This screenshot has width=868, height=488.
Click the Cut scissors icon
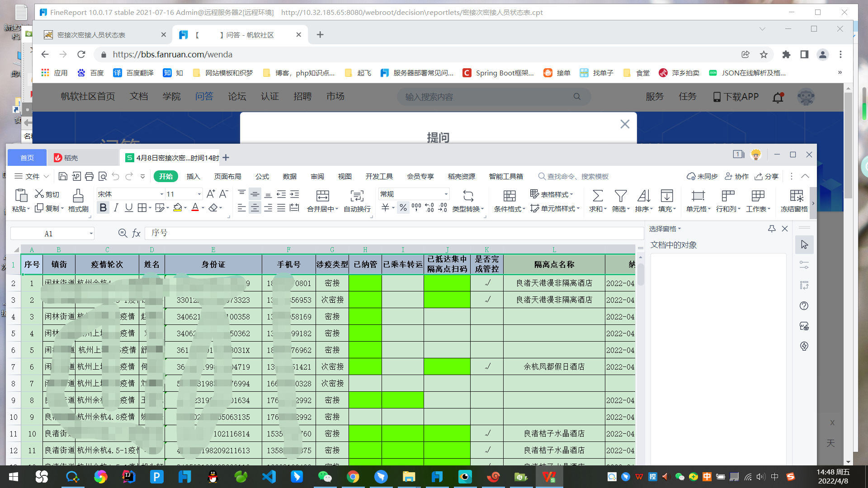click(x=39, y=194)
